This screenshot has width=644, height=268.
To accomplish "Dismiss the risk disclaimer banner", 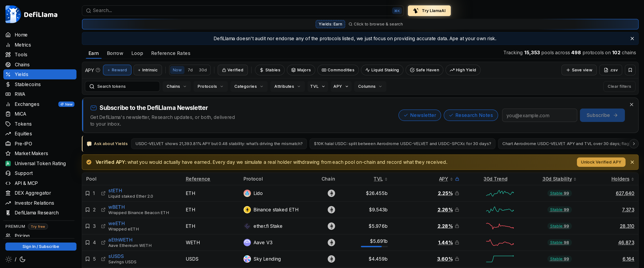I will (632, 39).
